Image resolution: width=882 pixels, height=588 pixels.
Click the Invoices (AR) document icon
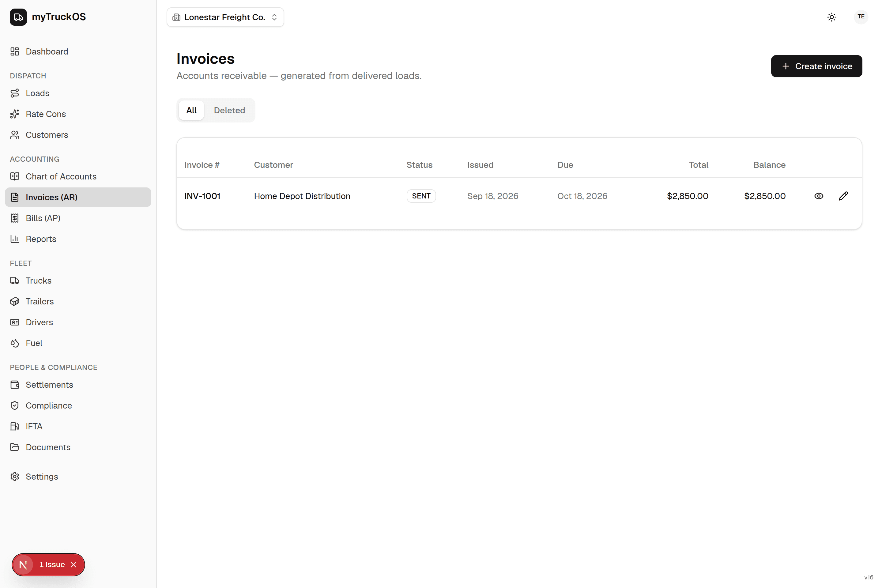pyautogui.click(x=15, y=197)
